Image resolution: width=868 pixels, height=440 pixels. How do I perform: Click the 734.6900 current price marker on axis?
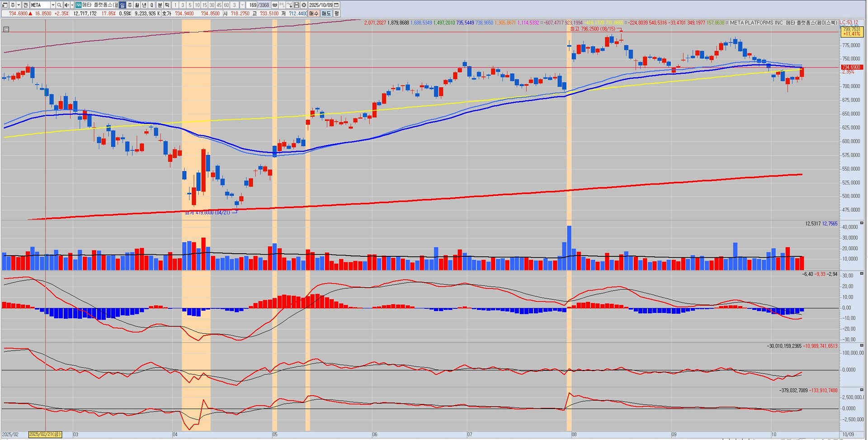(x=851, y=67)
